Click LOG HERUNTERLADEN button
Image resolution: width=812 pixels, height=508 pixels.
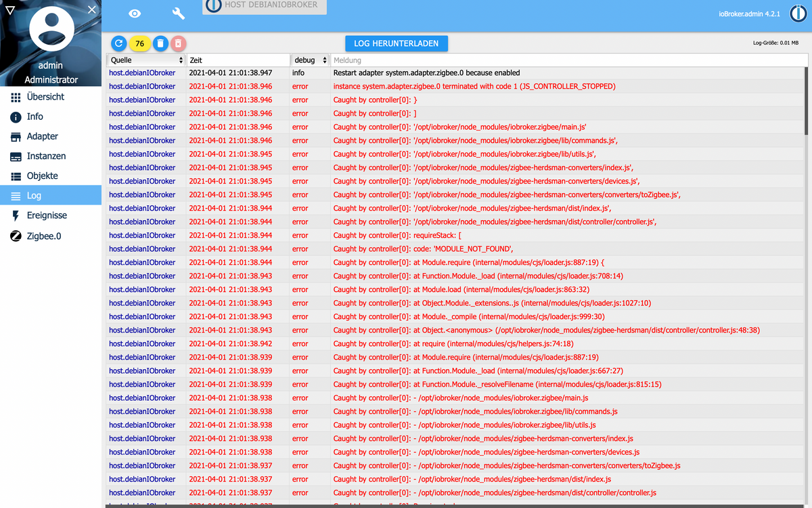(x=397, y=43)
